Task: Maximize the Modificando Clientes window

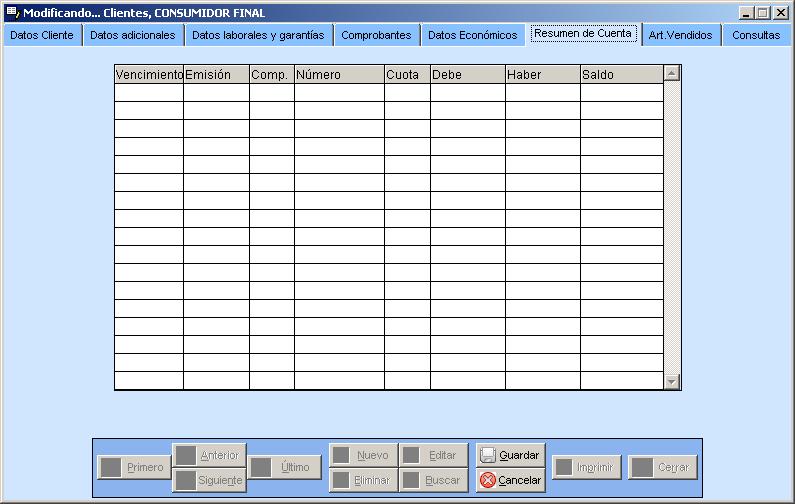Action: pos(763,13)
